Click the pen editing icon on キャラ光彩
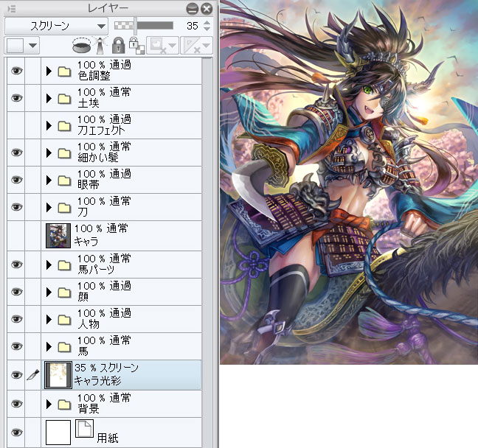Image resolution: width=478 pixels, height=448 pixels. click(33, 375)
